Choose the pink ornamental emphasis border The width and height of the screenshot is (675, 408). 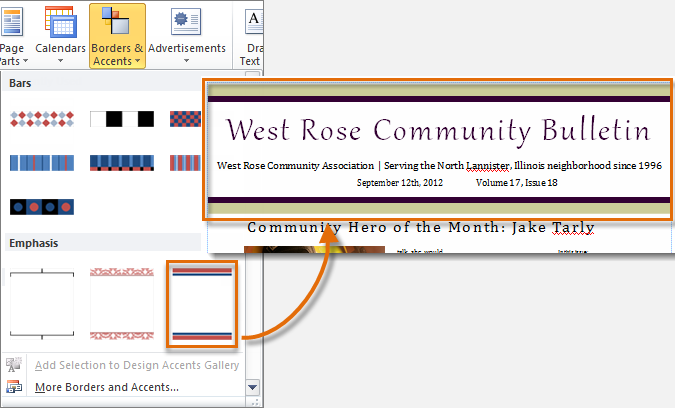[x=121, y=304]
